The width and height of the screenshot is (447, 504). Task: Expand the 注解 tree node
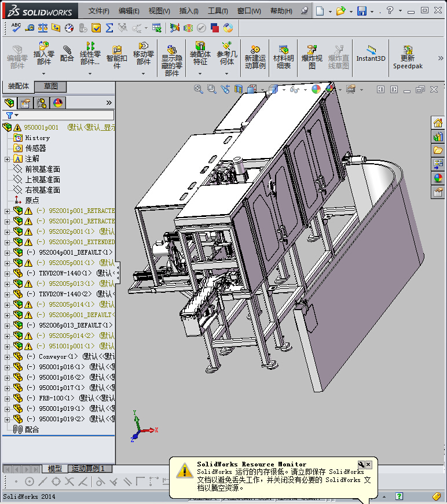(7, 159)
